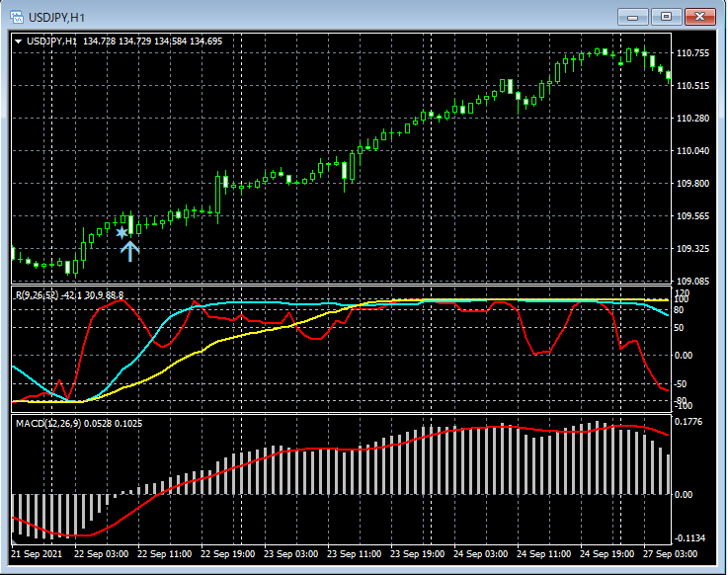Click the 27 Sep 03:00 time axis label
The image size is (728, 575).
click(670, 554)
